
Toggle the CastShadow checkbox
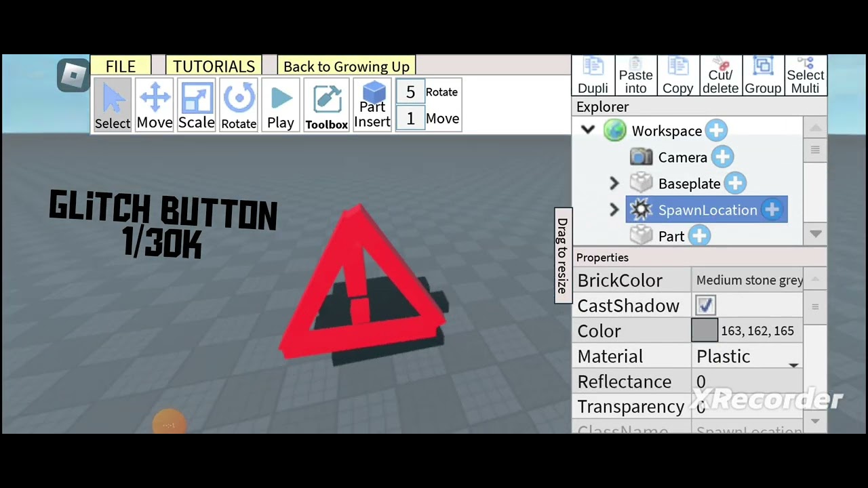pyautogui.click(x=705, y=306)
